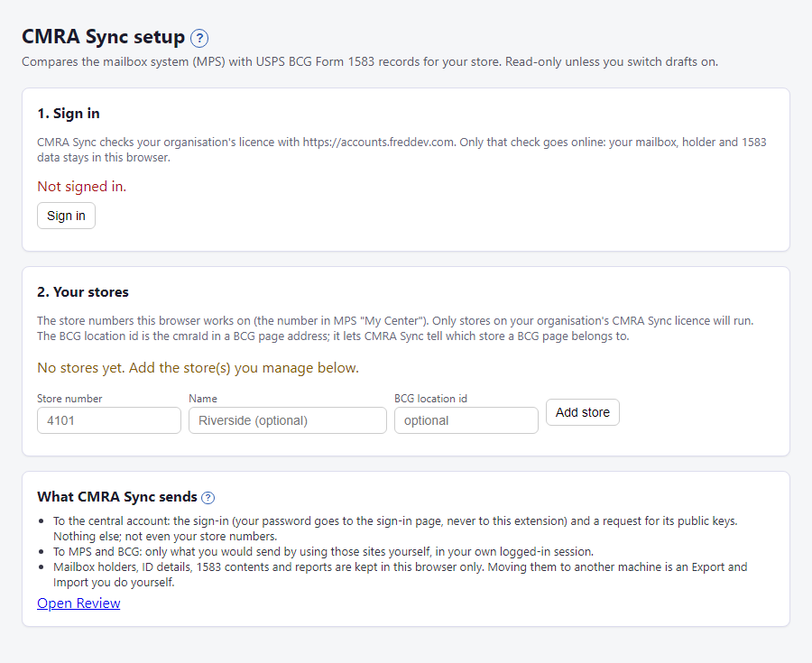Focus the Store number field
The width and height of the screenshot is (812, 663).
tap(109, 420)
